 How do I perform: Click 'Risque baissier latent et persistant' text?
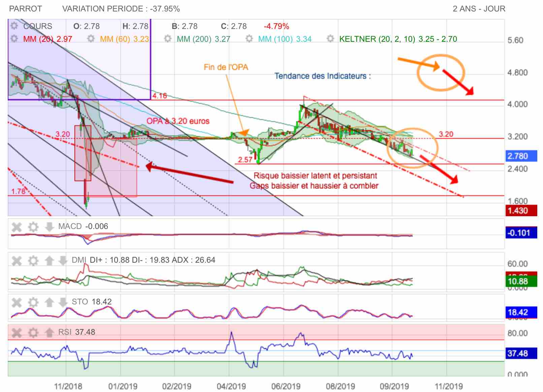coord(315,175)
